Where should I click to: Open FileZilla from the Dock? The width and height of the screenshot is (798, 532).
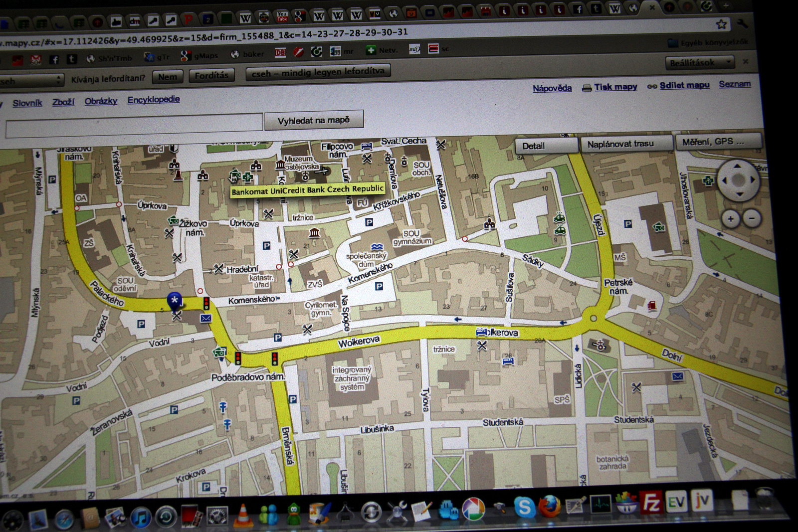(x=651, y=502)
